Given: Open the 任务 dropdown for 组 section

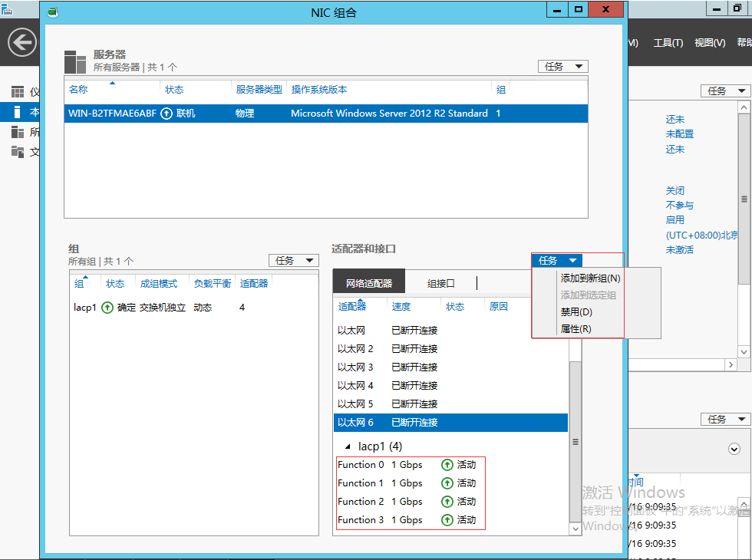Looking at the screenshot, I should (x=293, y=260).
